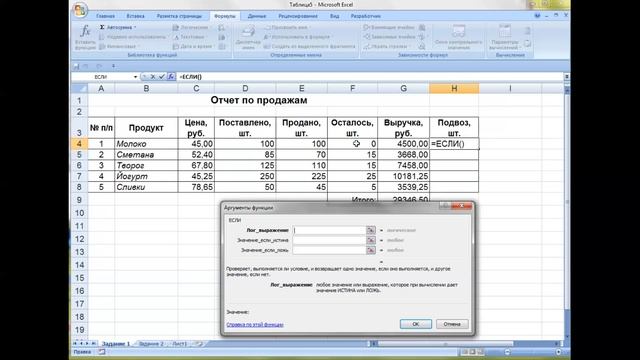Click the zoom out minus button

point(507,352)
